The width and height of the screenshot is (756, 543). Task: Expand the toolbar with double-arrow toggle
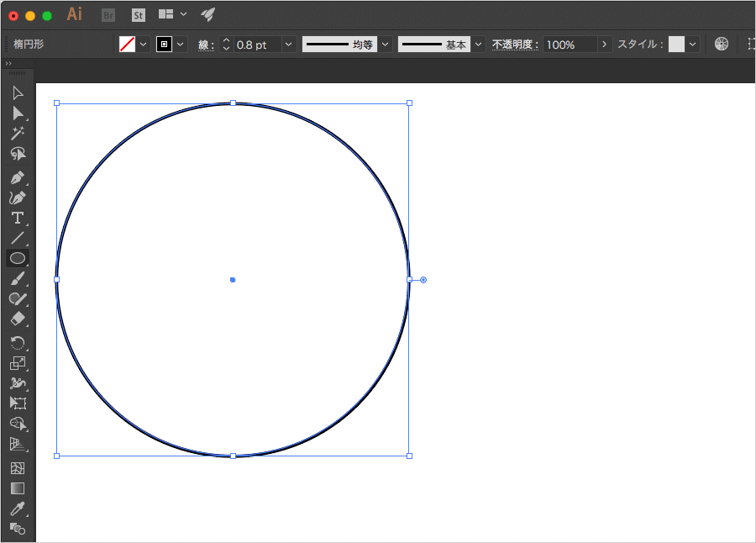pyautogui.click(x=8, y=63)
